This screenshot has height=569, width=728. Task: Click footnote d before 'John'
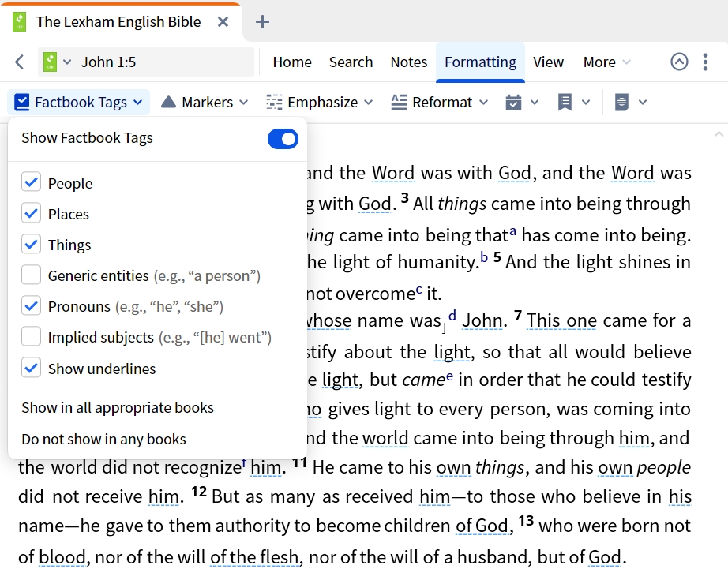(452, 316)
